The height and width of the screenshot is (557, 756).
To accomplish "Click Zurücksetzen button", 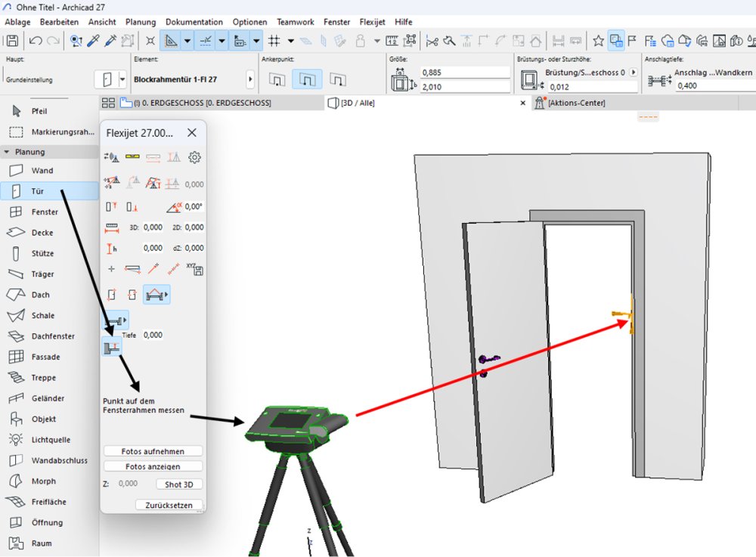I will coord(169,505).
